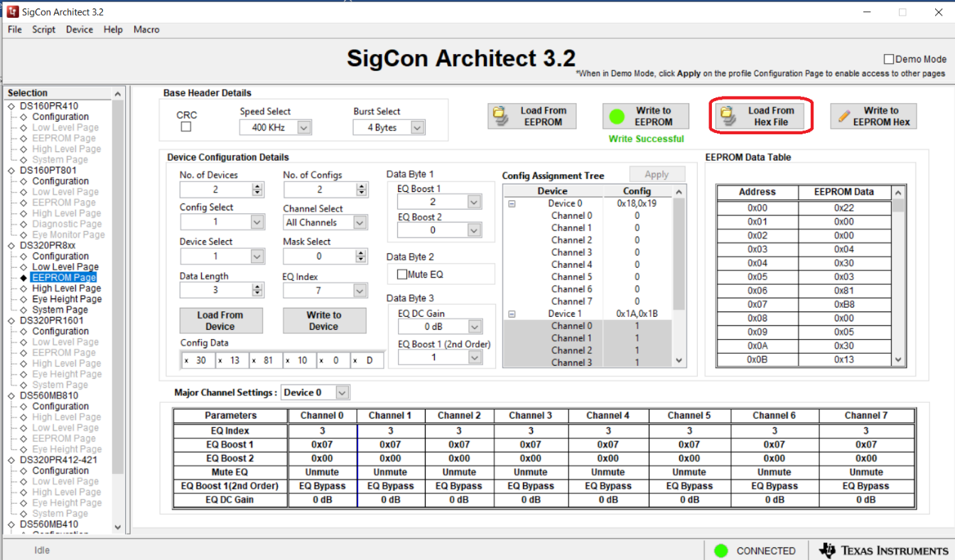The image size is (955, 560).
Task: Open the EQ Boost 1 dropdown
Action: pyautogui.click(x=475, y=202)
